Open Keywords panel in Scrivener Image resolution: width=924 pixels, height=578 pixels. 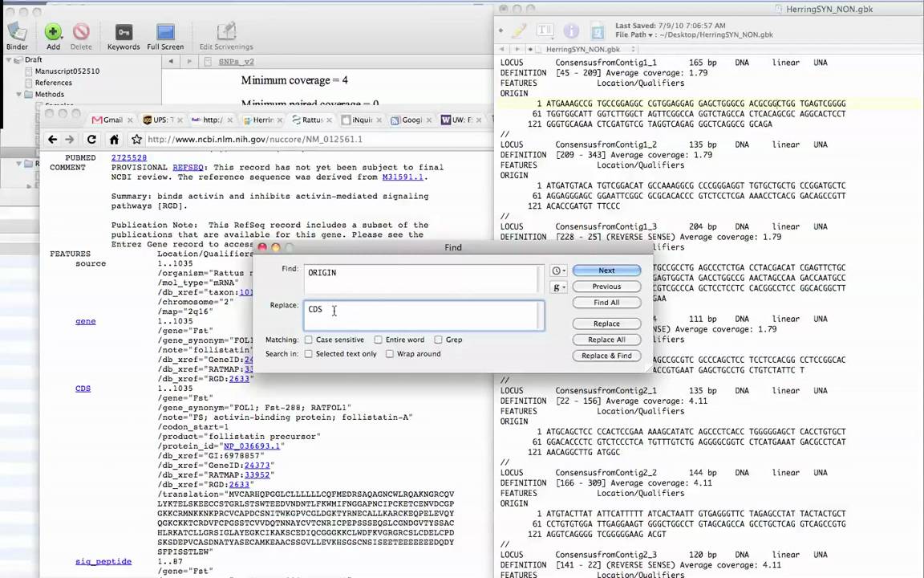(124, 32)
